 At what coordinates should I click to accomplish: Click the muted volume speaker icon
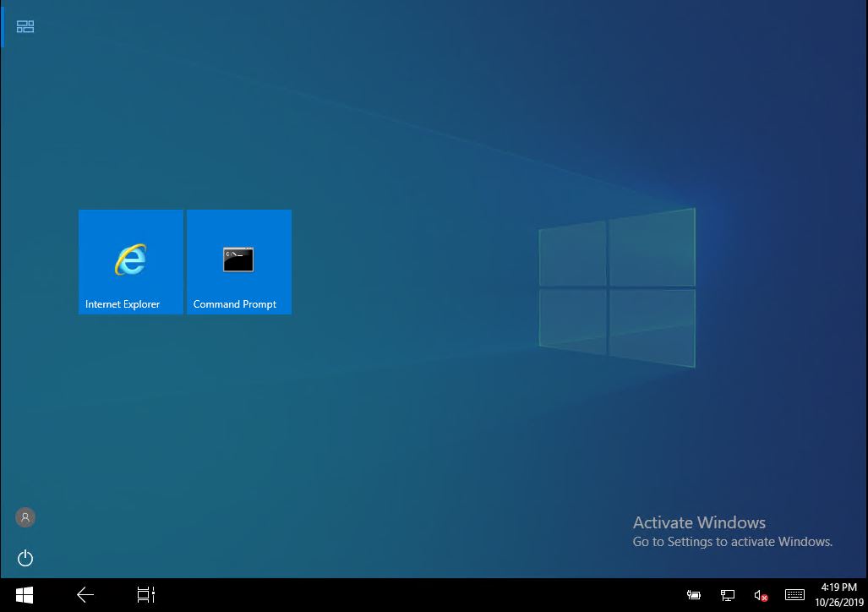coord(760,596)
